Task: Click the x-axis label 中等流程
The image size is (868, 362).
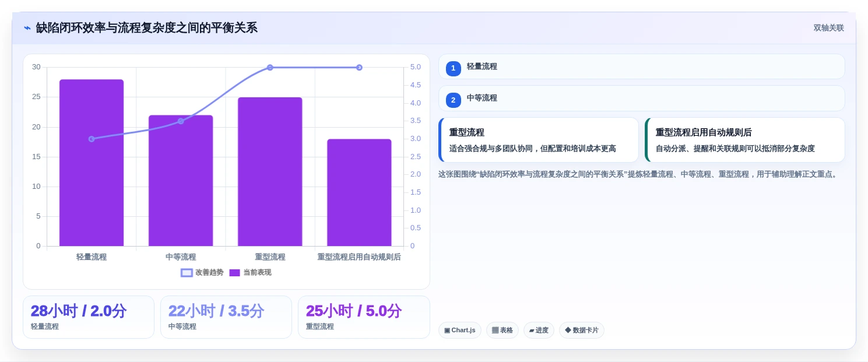Action: point(181,257)
